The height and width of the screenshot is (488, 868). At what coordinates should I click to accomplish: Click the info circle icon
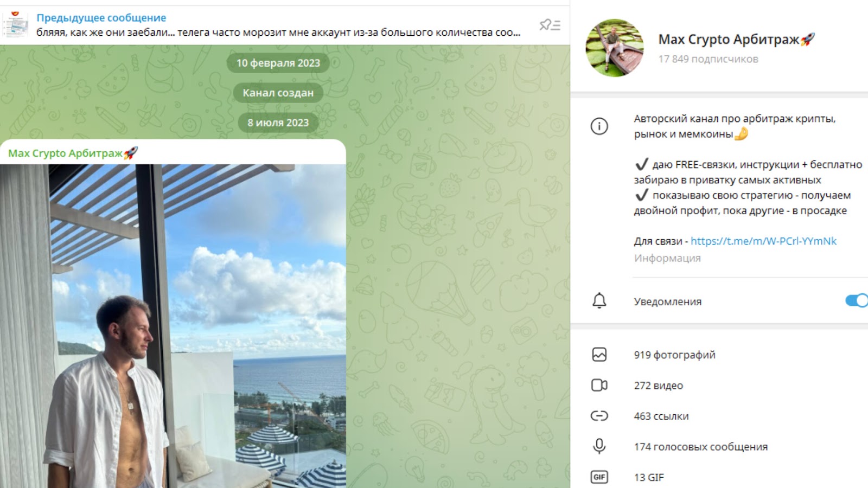tap(599, 126)
